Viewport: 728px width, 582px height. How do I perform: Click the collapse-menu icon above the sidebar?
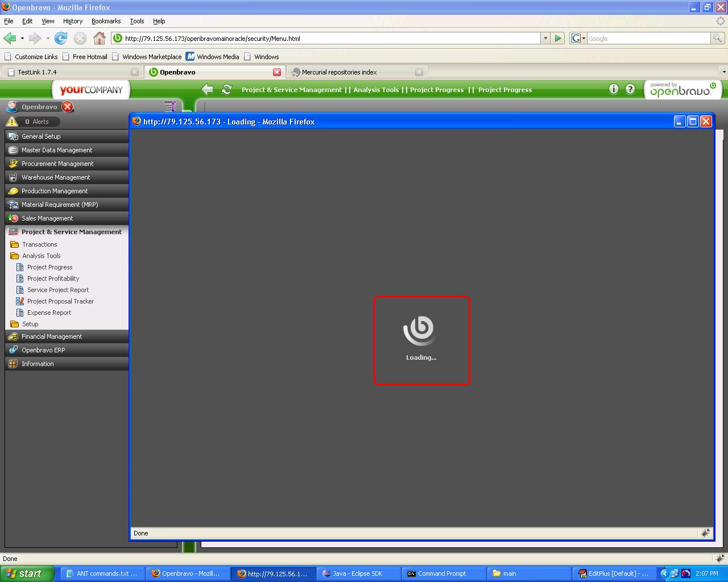tap(170, 106)
